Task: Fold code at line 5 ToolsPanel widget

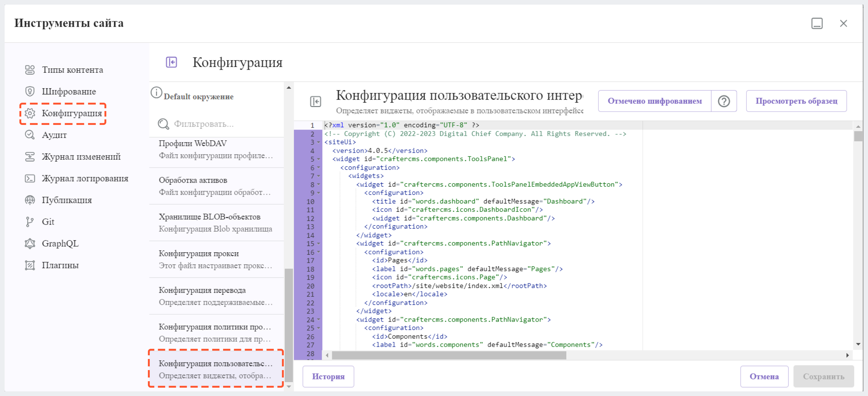Action: (x=318, y=159)
